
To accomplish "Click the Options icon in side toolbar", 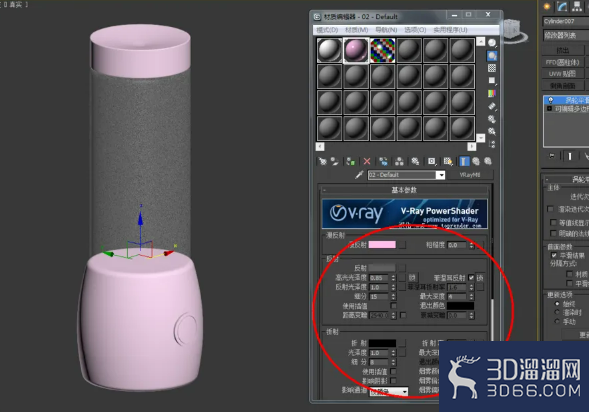I will (x=492, y=119).
